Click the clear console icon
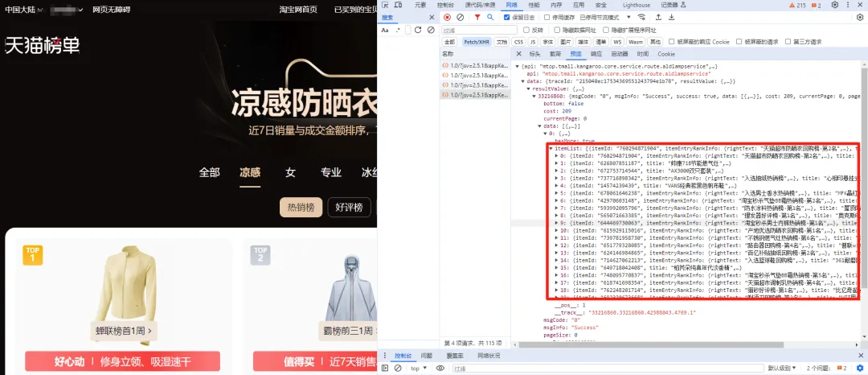Screen dimensions: 868x375 click(398, 368)
